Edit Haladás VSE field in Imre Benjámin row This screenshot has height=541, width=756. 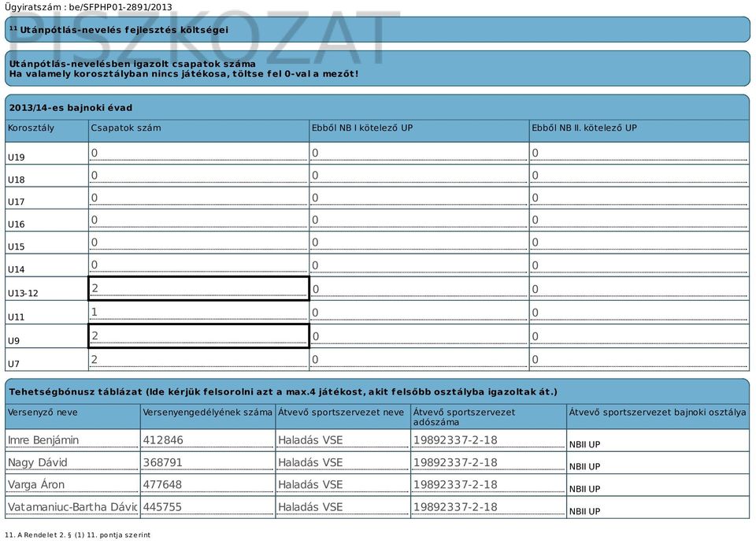(343, 439)
